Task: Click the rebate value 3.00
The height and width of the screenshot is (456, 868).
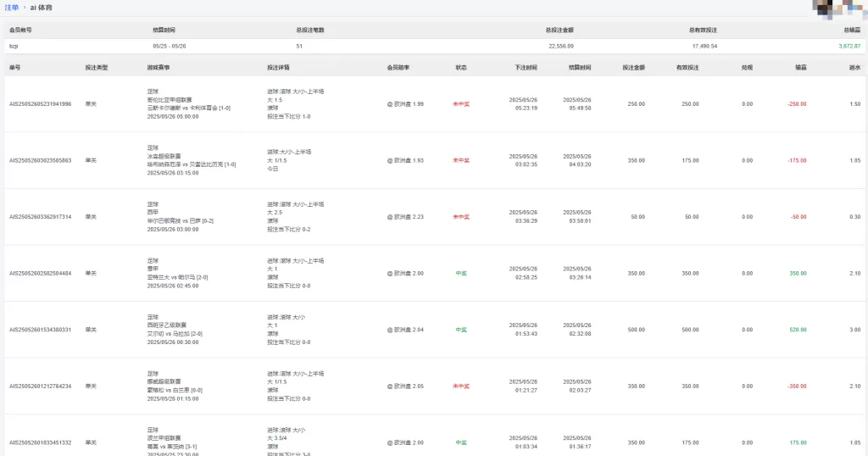Action: click(855, 330)
